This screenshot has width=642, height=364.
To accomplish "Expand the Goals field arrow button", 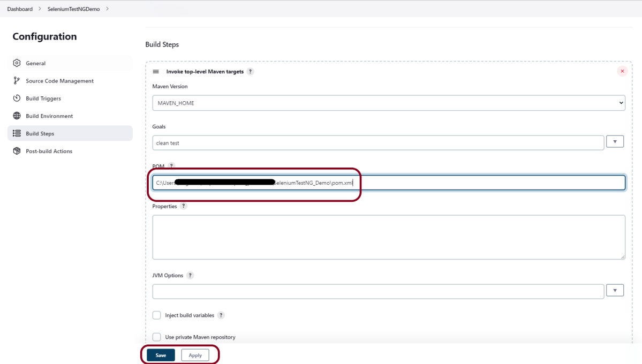I will [615, 142].
